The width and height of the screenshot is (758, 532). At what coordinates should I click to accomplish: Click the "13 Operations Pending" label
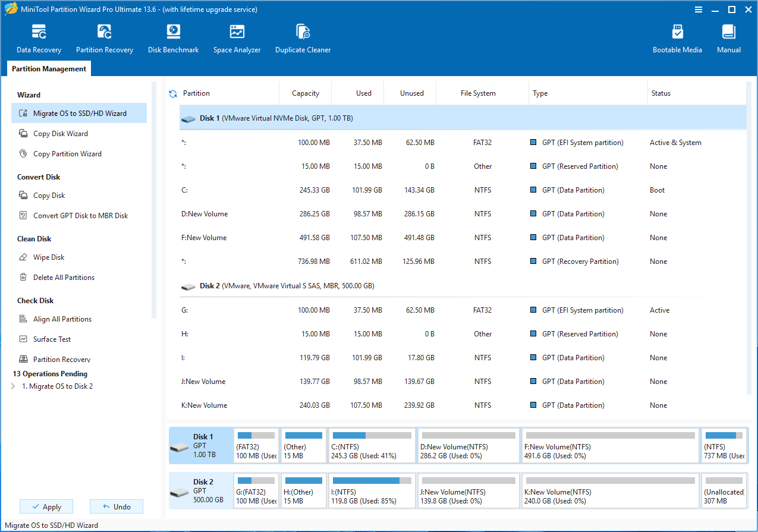click(50, 374)
